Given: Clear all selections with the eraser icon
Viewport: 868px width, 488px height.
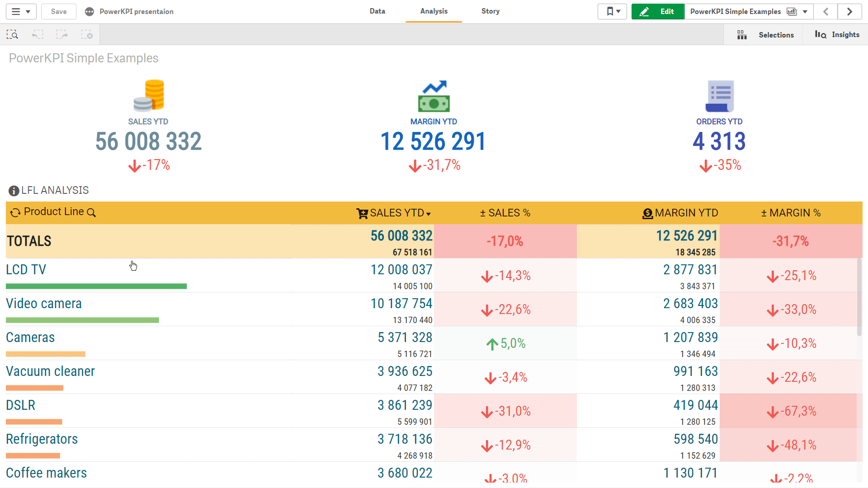Looking at the screenshot, I should (87, 34).
